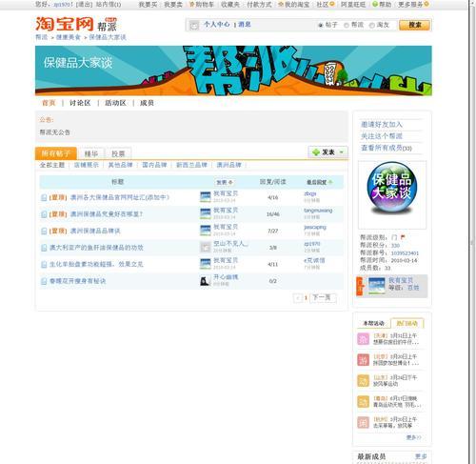Click document icon of 澳洲保健品究竟好在哪里 post
The width and height of the screenshot is (476, 464).
click(44, 214)
